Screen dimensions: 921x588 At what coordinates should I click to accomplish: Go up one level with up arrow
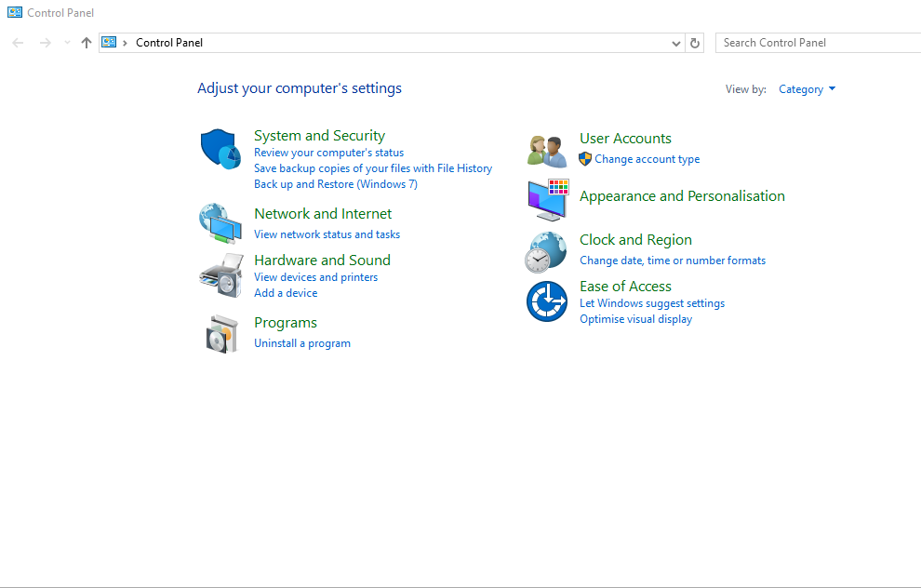click(x=87, y=43)
